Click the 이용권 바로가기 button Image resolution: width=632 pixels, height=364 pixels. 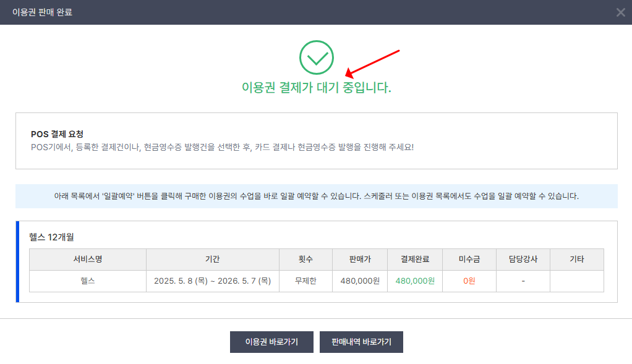coord(271,342)
